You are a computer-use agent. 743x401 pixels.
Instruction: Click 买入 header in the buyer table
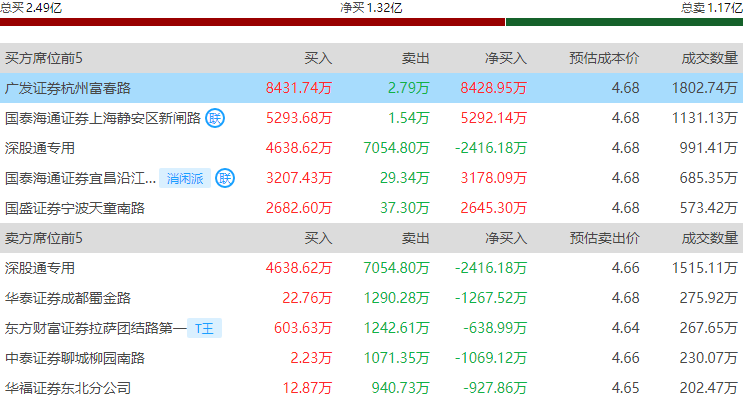coord(318,58)
